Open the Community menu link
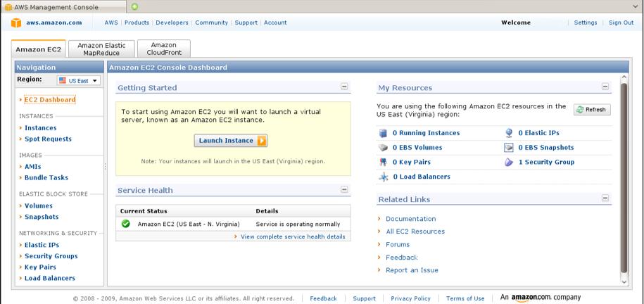The width and height of the screenshot is (644, 304). point(212,23)
